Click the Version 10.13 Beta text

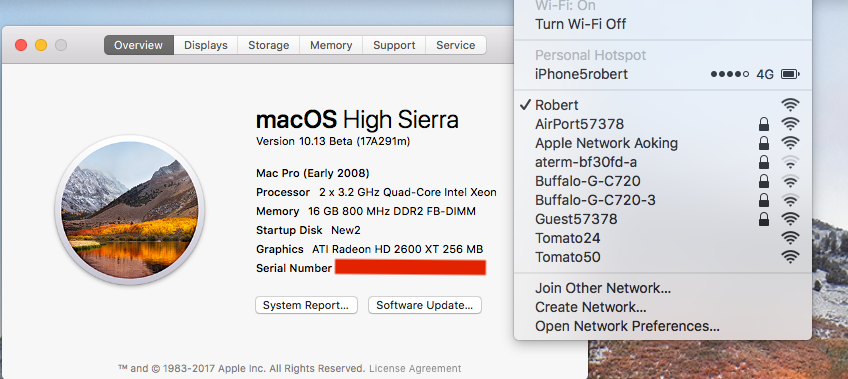333,142
